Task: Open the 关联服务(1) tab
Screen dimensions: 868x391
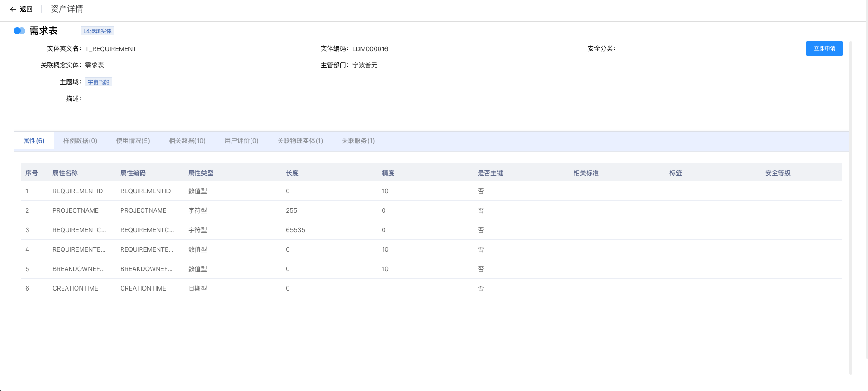Action: pos(358,141)
